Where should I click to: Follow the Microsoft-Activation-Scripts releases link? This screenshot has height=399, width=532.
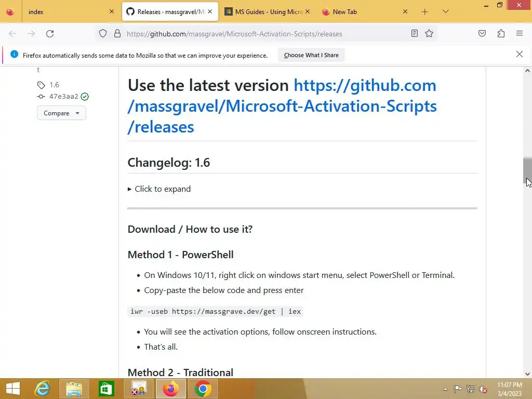pyautogui.click(x=282, y=106)
